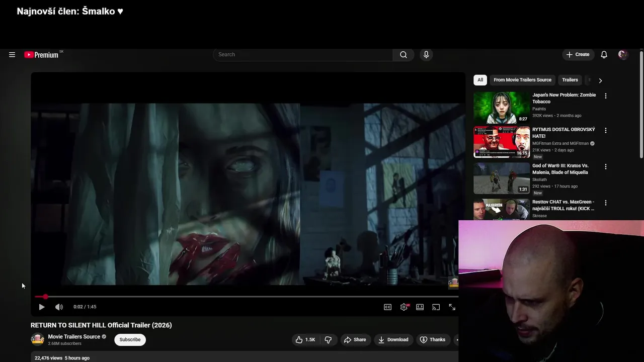Screen dimensions: 644x362
Task: Dislike the video thumbs-down button
Action: pyautogui.click(x=328, y=340)
